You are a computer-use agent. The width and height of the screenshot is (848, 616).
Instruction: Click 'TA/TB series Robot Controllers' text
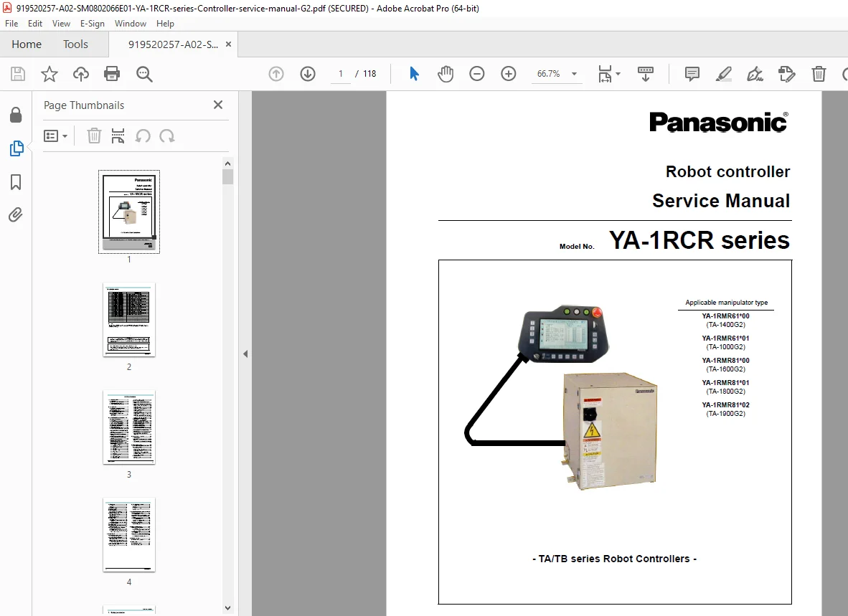coord(614,559)
